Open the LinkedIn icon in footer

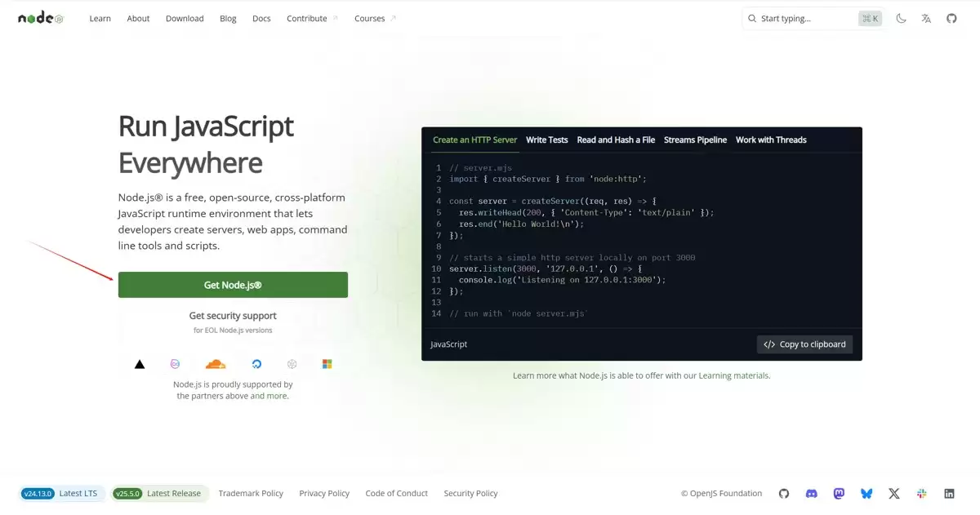click(x=949, y=494)
